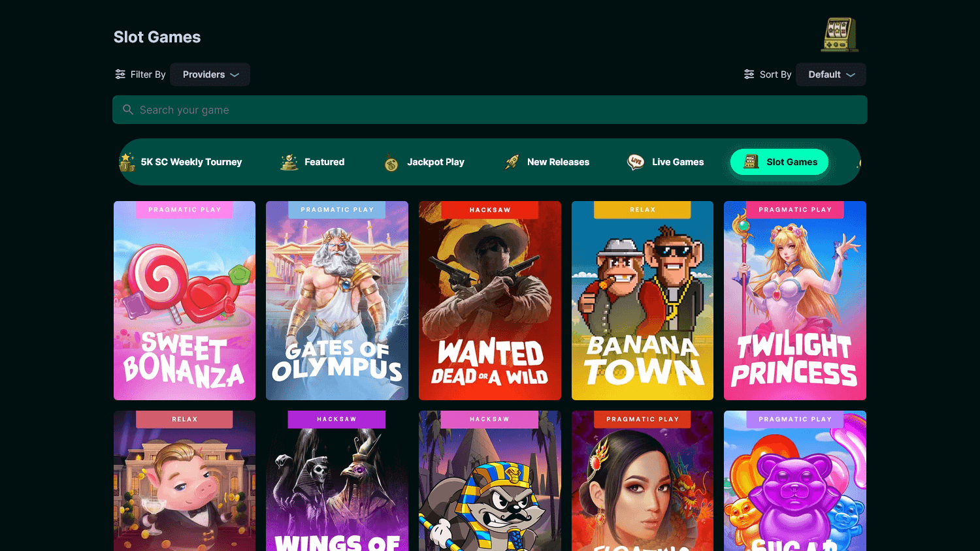Open the Hacksaw Wings Of game card
The width and height of the screenshot is (980, 551).
(x=337, y=481)
